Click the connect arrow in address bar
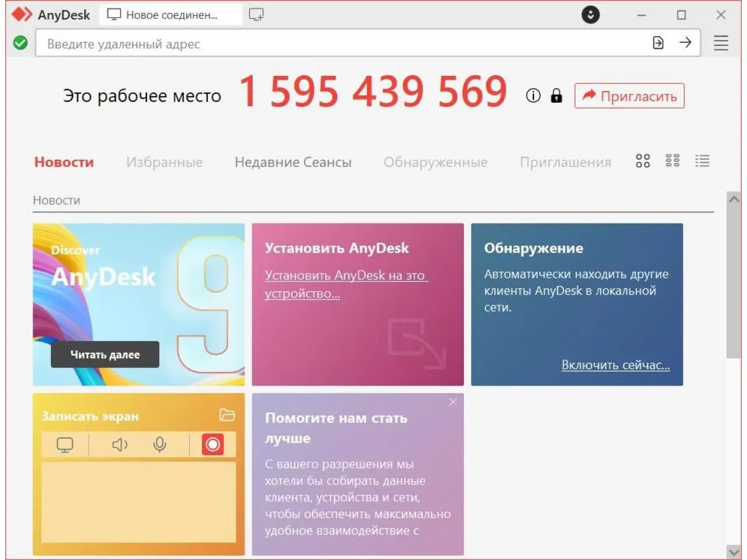The image size is (747, 560). [x=686, y=43]
